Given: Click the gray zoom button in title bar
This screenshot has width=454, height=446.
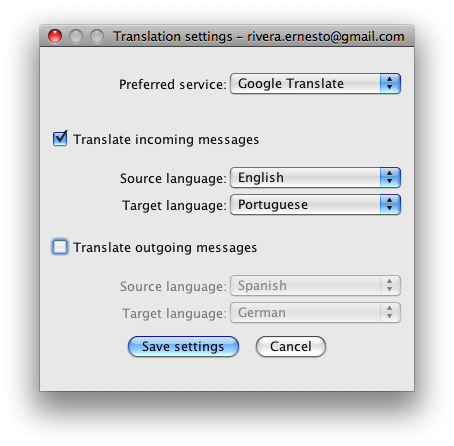Looking at the screenshot, I should pyautogui.click(x=97, y=36).
